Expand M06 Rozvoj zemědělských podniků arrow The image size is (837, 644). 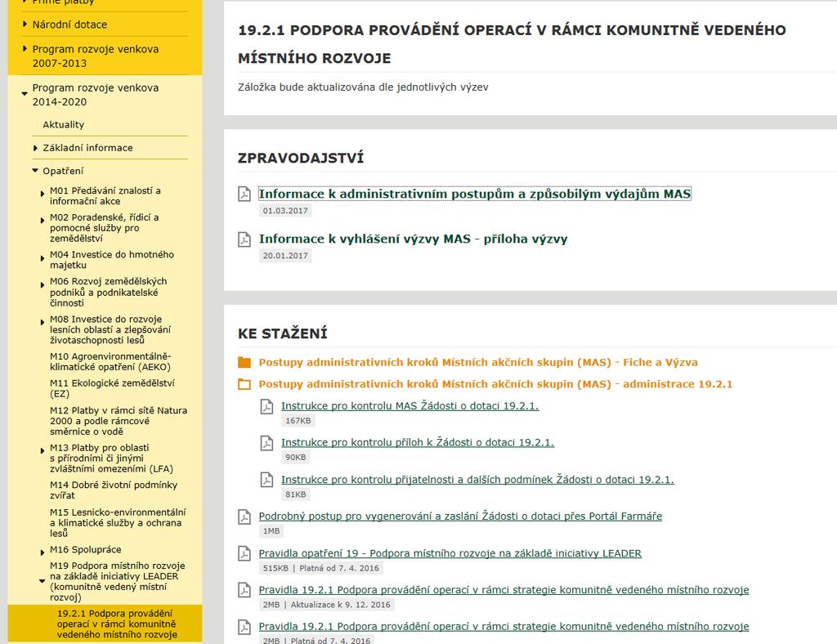pyautogui.click(x=43, y=285)
